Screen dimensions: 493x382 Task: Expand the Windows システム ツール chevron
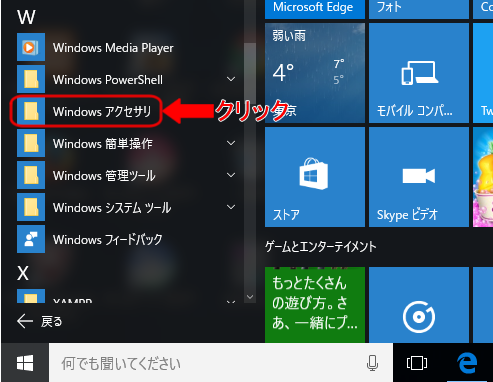point(231,207)
